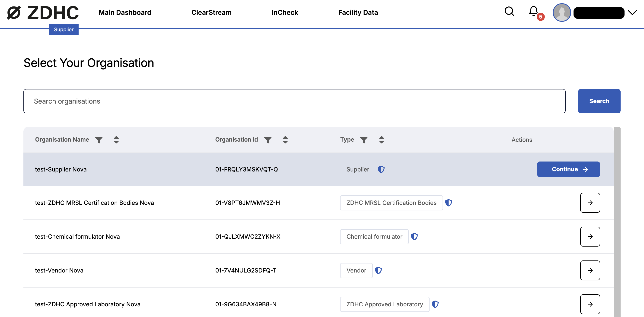Screen dimensions: 644x317
Task: Open ClearStream menu
Action: [211, 13]
